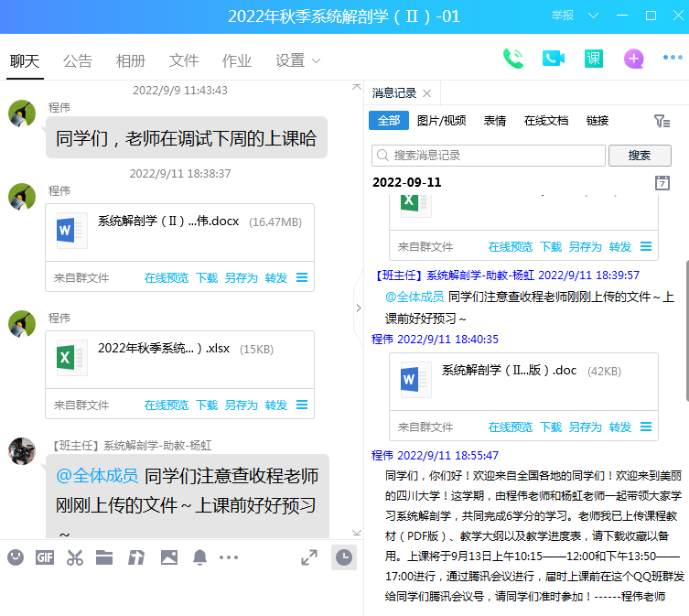Click 下载 for the .docx file
The image size is (689, 616).
207,277
